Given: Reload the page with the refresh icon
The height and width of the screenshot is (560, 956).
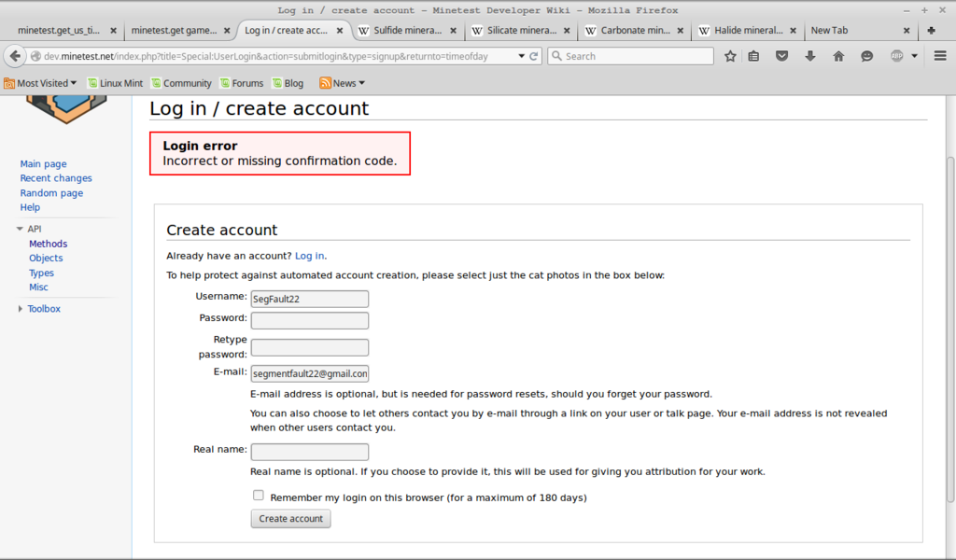Looking at the screenshot, I should pos(534,56).
